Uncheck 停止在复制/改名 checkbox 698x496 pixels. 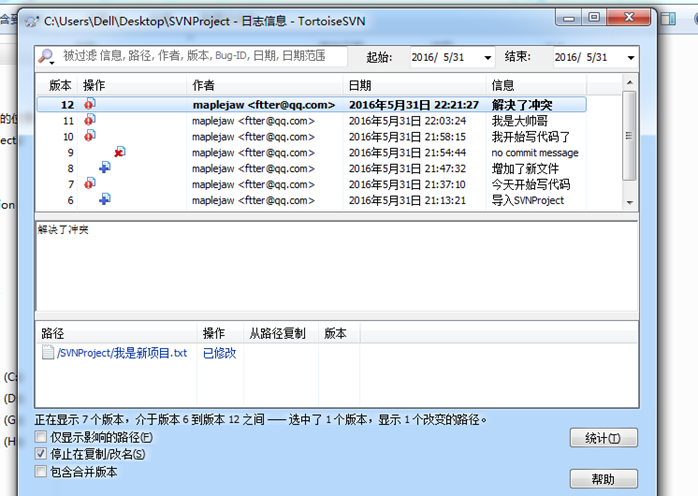click(x=41, y=454)
